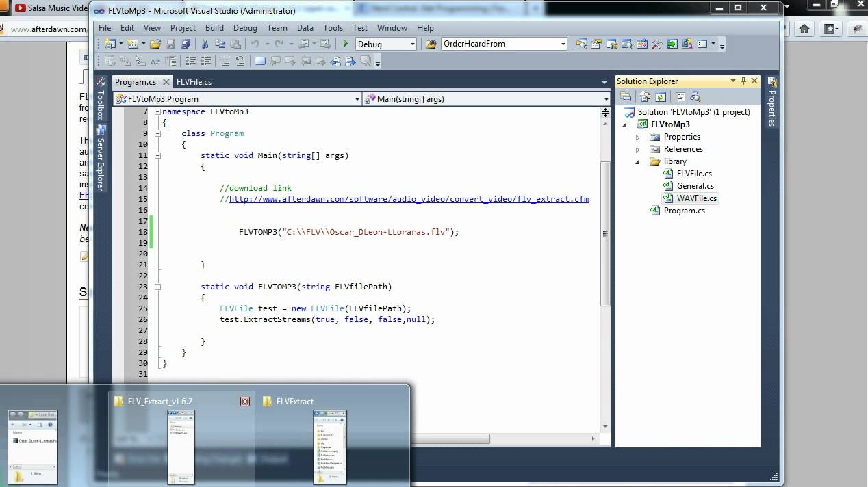This screenshot has width=868, height=487.
Task: Click the Open File folder icon
Action: click(155, 44)
